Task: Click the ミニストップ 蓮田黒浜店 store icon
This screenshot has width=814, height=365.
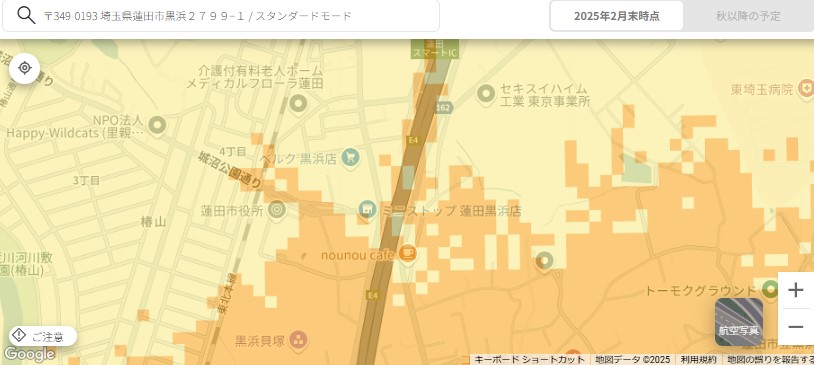Action: [368, 210]
